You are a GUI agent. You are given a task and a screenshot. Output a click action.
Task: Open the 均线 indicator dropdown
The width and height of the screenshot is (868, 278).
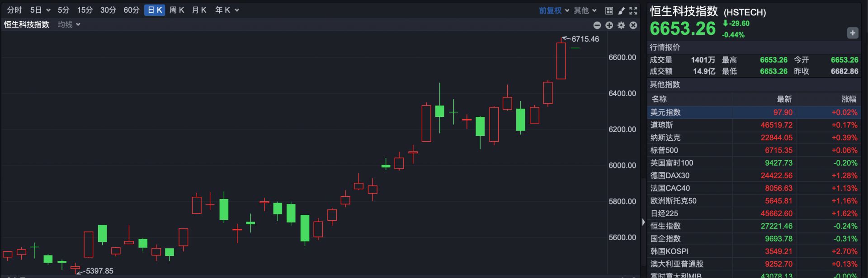[x=69, y=24]
